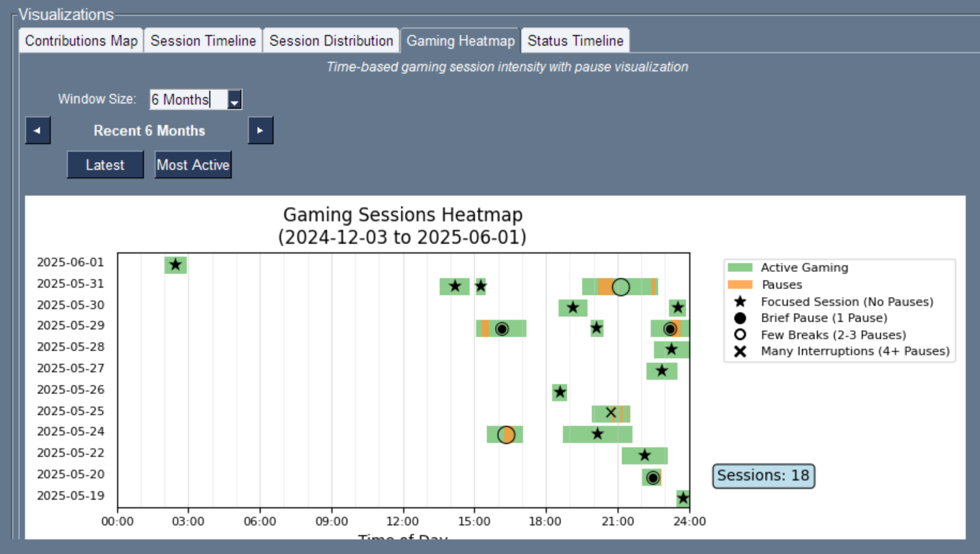Click the 2025-05-27 star session
This screenshot has height=554, width=980.
coord(662,371)
